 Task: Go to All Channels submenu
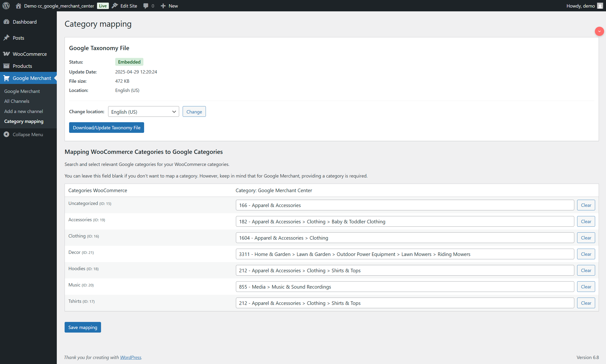point(17,101)
